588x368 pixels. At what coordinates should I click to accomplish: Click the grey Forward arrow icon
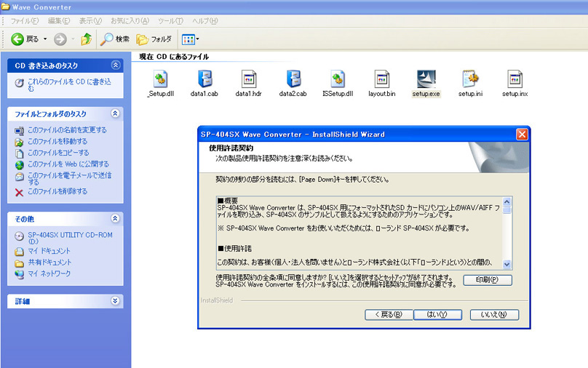60,39
